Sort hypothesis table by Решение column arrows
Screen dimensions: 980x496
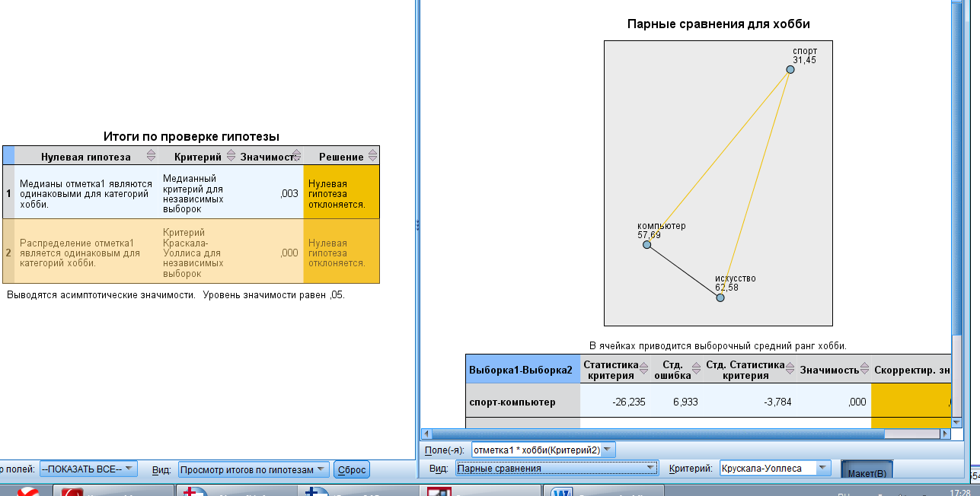pyautogui.click(x=373, y=157)
